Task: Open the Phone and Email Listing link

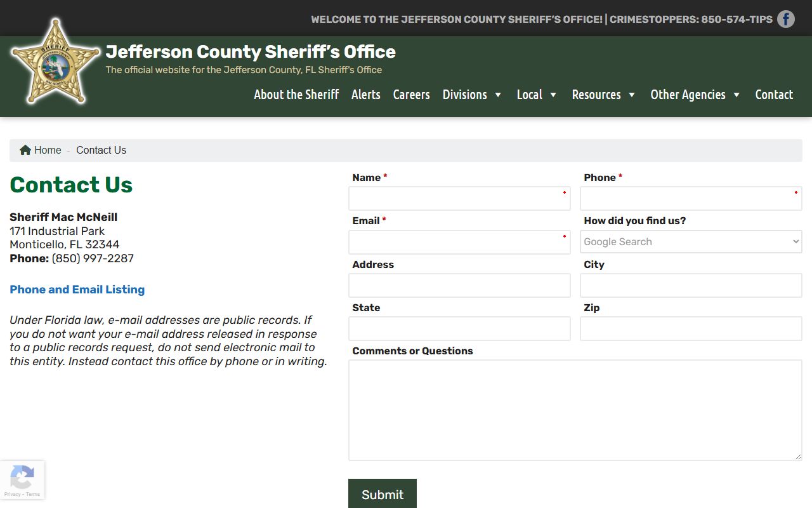Action: (x=77, y=290)
